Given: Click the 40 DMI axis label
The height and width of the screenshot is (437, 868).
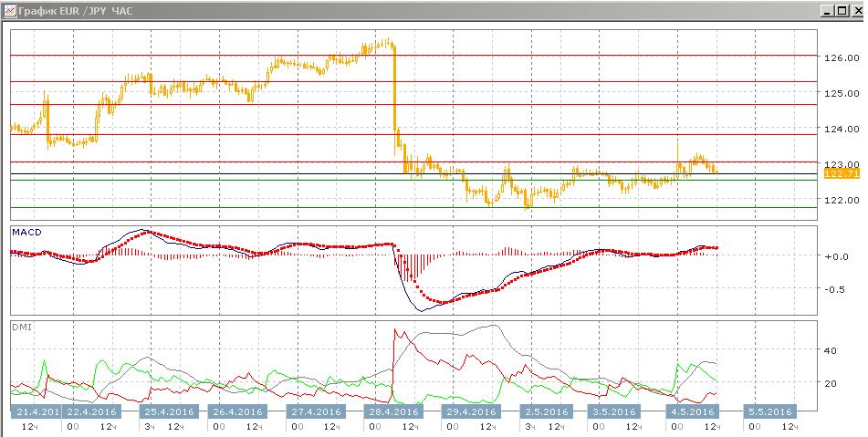Looking at the screenshot, I should click(831, 350).
